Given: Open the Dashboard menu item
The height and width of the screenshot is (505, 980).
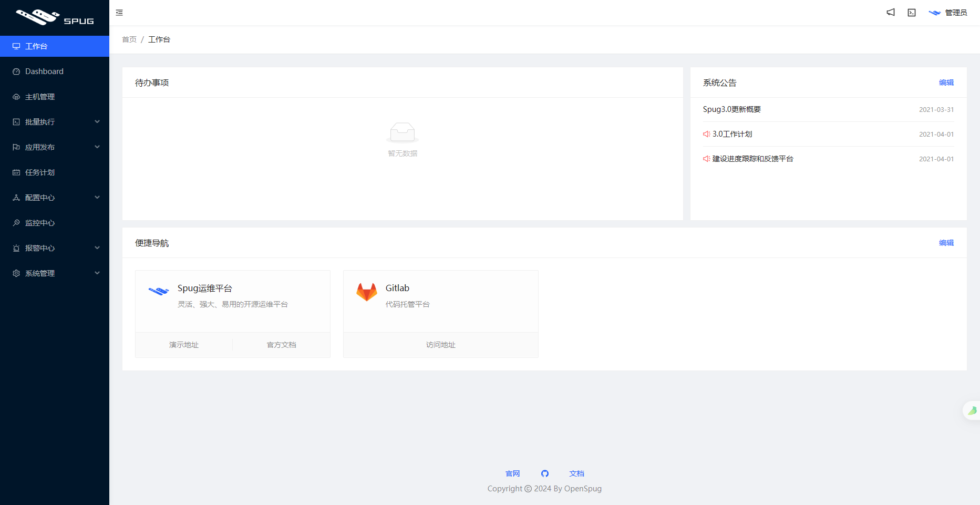Looking at the screenshot, I should pyautogui.click(x=55, y=71).
